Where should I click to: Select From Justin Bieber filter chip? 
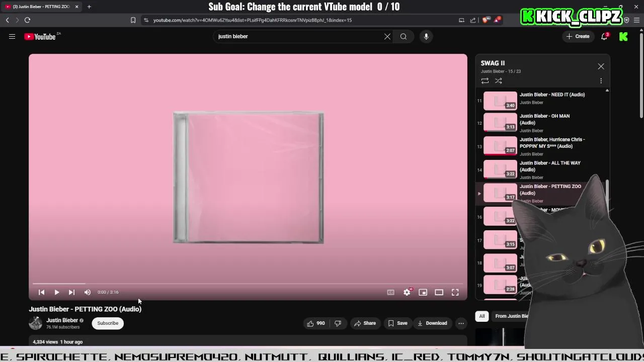(511, 316)
